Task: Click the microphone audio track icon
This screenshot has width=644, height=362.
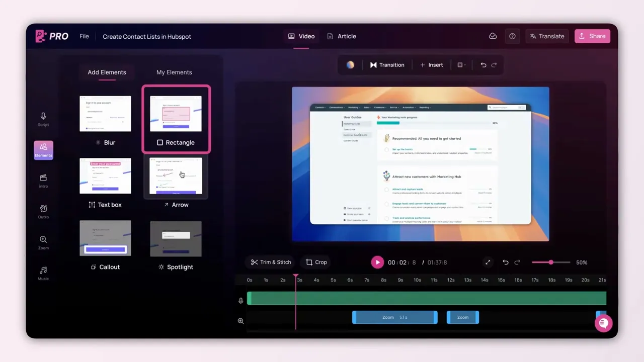Action: [240, 301]
